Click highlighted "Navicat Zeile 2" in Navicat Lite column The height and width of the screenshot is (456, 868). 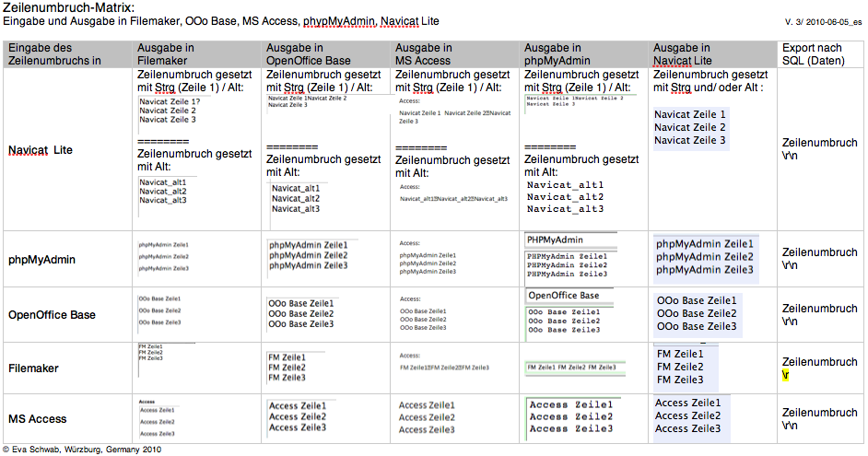[x=690, y=127]
